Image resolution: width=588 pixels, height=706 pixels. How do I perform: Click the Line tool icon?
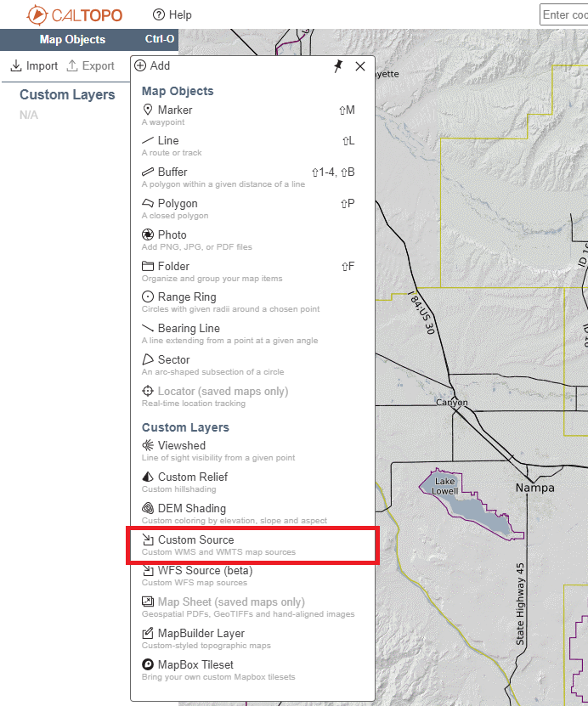(147, 140)
